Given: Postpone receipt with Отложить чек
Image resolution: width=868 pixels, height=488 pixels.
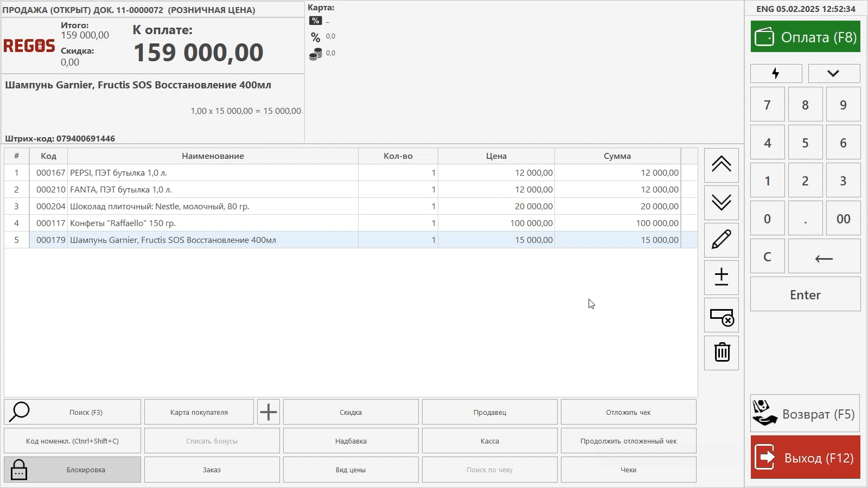Looking at the screenshot, I should [628, 412].
